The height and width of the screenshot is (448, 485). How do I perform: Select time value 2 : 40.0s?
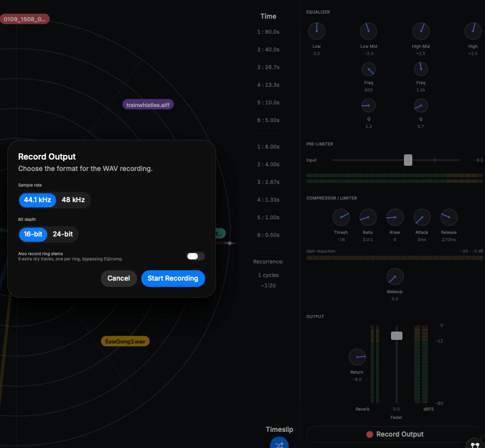click(268, 49)
